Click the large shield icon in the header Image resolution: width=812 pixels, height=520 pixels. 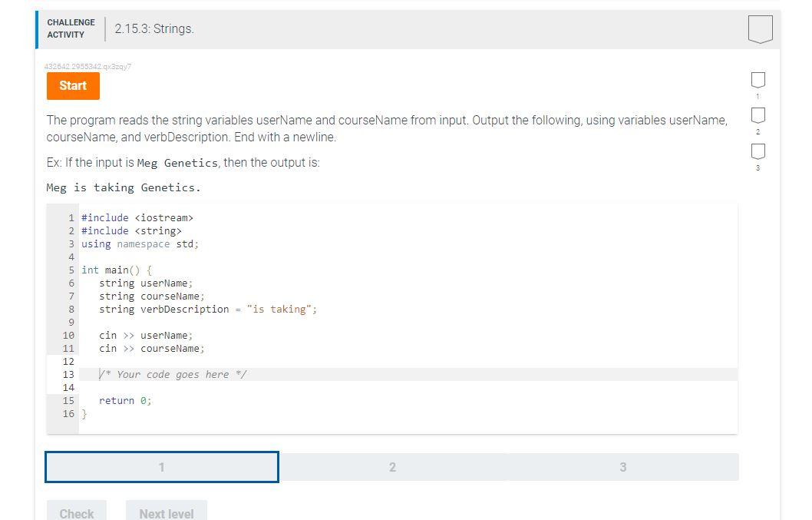pyautogui.click(x=759, y=29)
